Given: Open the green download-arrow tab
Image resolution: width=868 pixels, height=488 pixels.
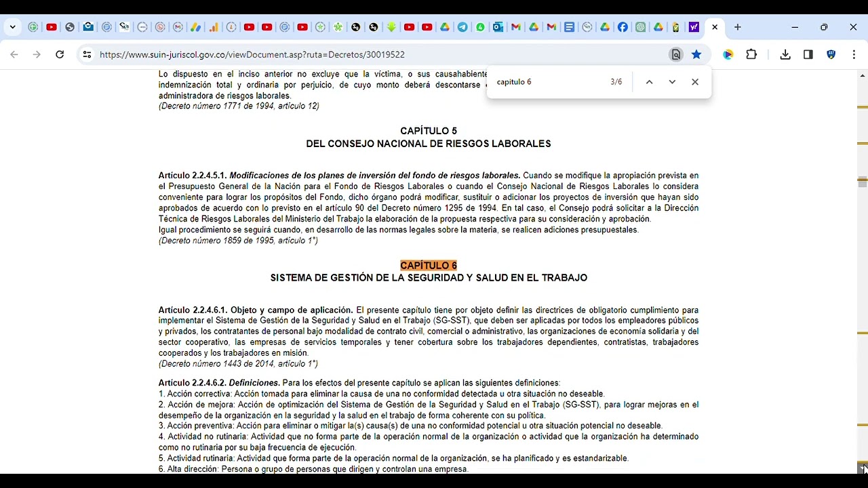Looking at the screenshot, I should (x=391, y=27).
